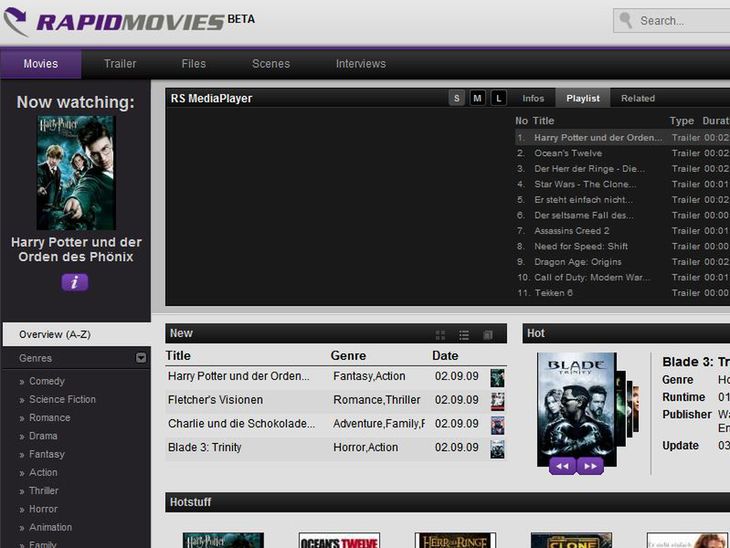Switch New panel to cover view icon
Image resolution: width=730 pixels, height=548 pixels.
coord(487,335)
